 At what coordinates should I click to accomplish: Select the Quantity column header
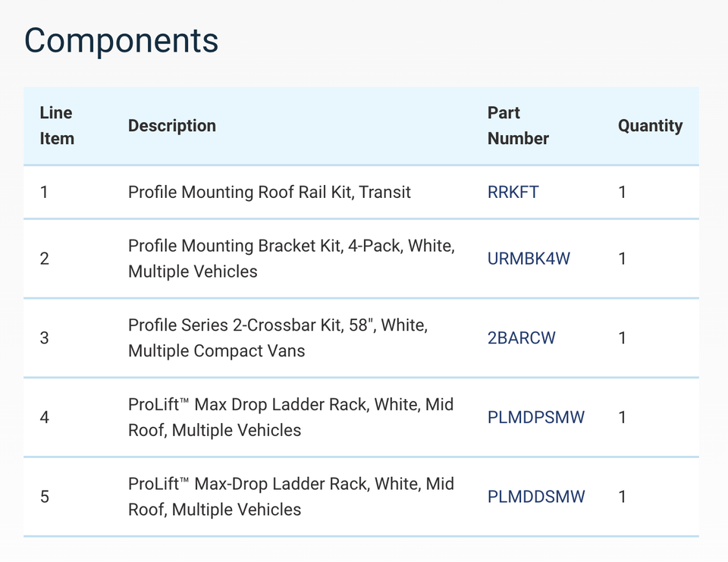(650, 126)
